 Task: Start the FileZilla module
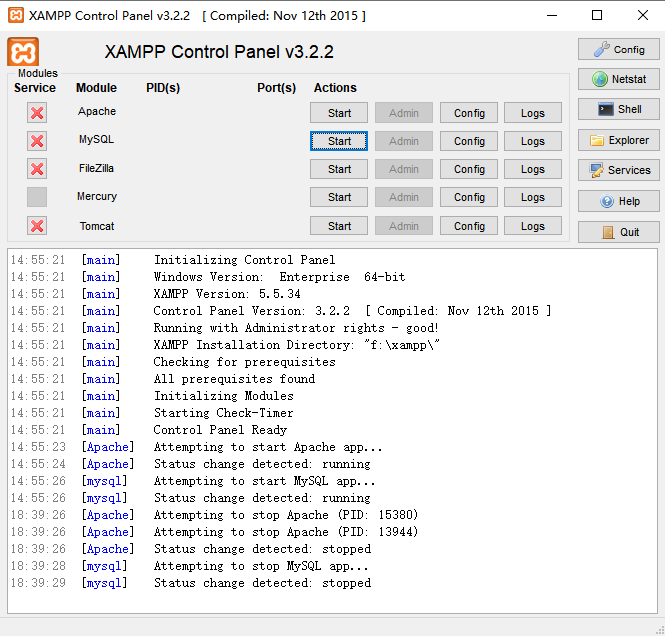[x=339, y=169]
